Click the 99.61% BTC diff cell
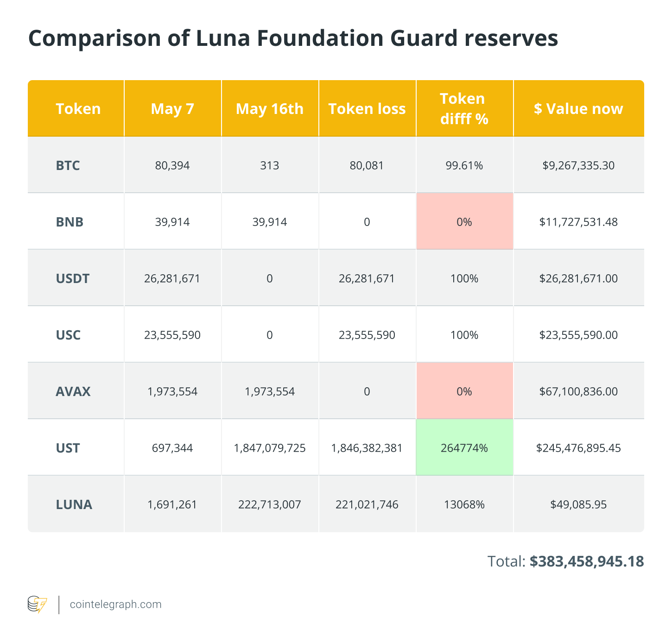The height and width of the screenshot is (642, 672). [464, 165]
